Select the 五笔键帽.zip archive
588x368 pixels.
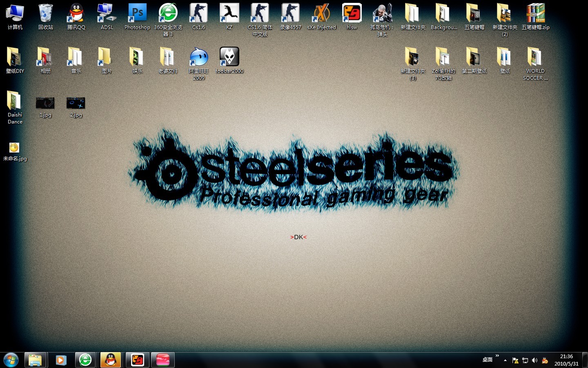pos(536,17)
